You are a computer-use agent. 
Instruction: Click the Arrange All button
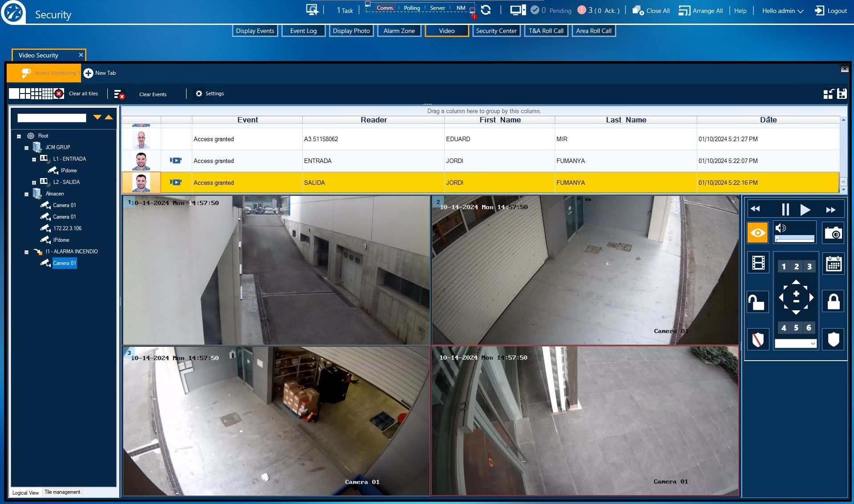pos(701,11)
